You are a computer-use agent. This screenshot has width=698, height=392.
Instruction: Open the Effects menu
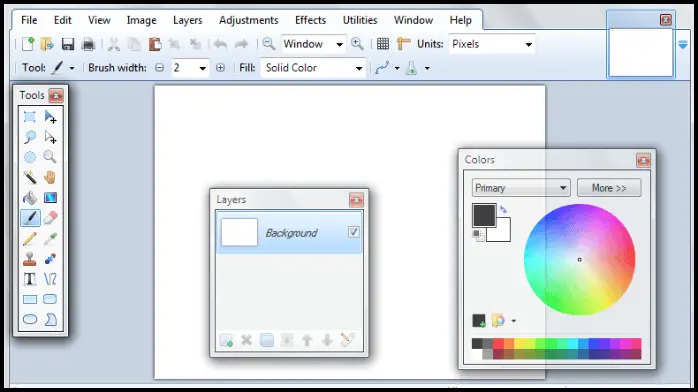[x=310, y=20]
